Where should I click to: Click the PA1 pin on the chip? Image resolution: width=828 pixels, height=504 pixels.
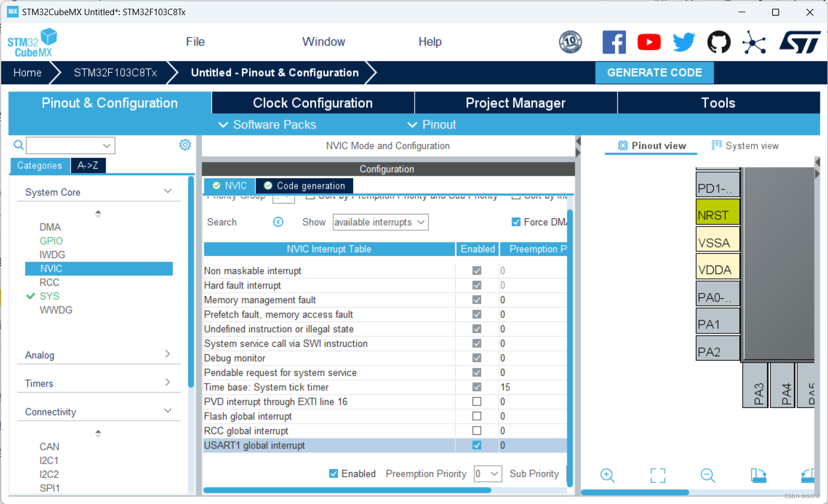(718, 321)
